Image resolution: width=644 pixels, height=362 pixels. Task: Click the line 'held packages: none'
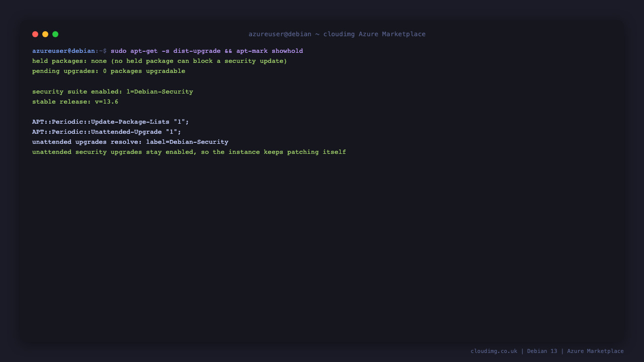(x=159, y=61)
